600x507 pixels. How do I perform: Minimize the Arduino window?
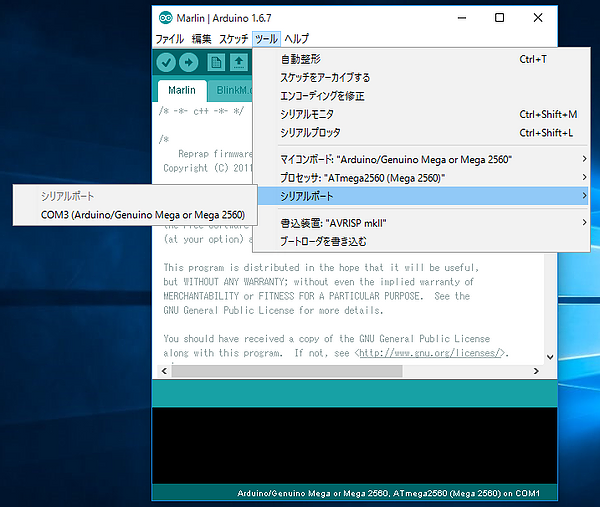point(462,18)
